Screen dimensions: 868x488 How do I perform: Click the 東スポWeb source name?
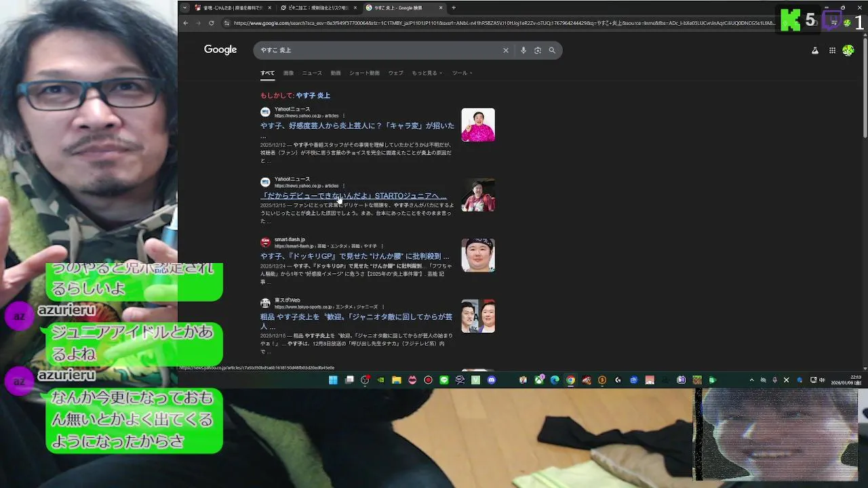point(288,300)
